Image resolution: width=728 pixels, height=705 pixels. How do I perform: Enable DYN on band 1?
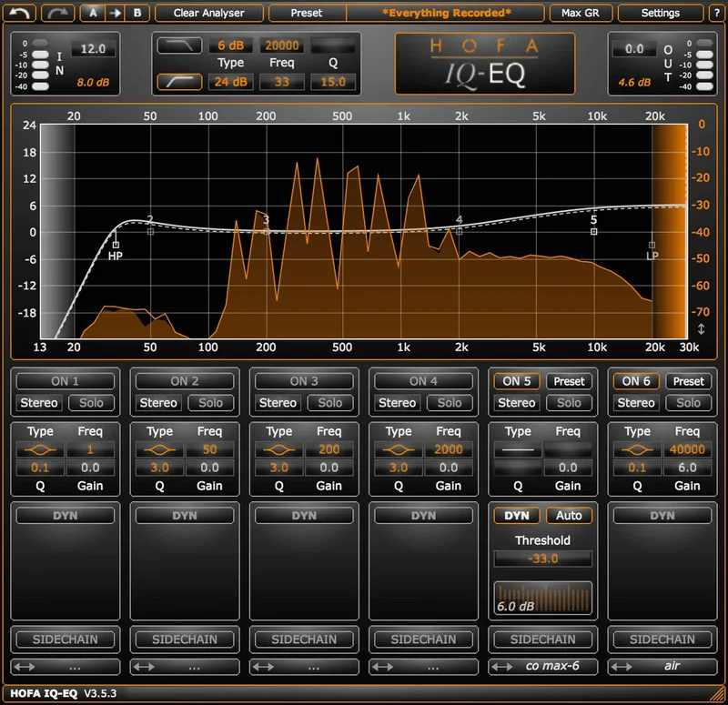65,516
